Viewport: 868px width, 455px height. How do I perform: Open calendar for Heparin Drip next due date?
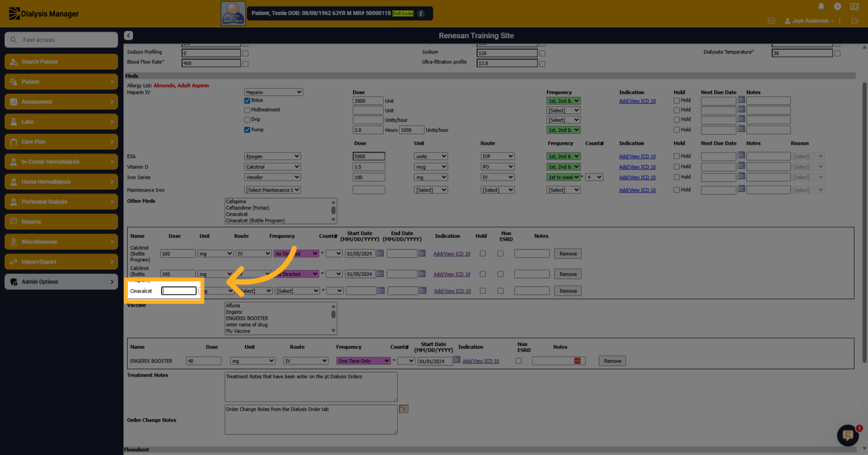(x=741, y=118)
